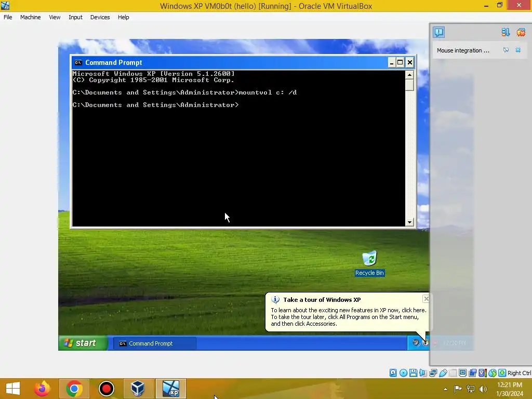Close the Windows XP tour balloon
This screenshot has height=399, width=532.
(426, 299)
